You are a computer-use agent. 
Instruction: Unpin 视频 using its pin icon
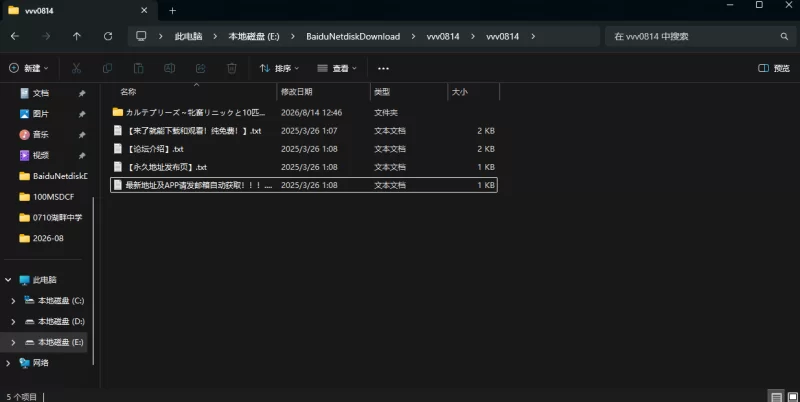tap(82, 156)
